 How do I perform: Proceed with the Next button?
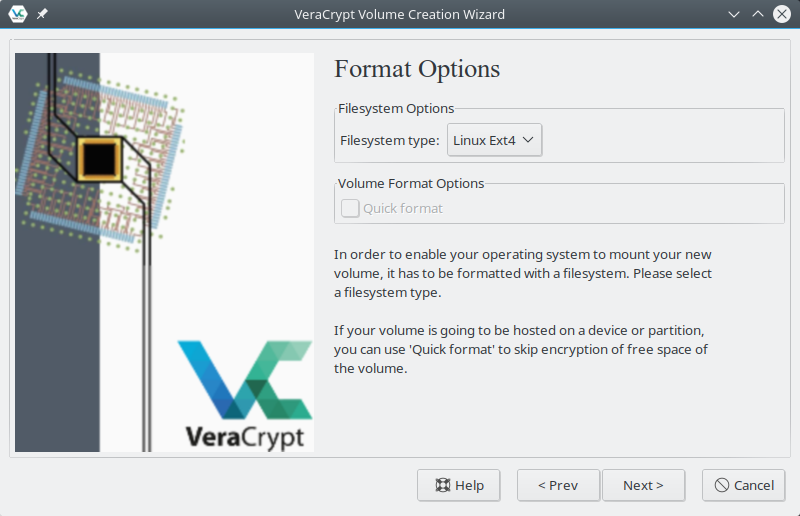(x=643, y=485)
